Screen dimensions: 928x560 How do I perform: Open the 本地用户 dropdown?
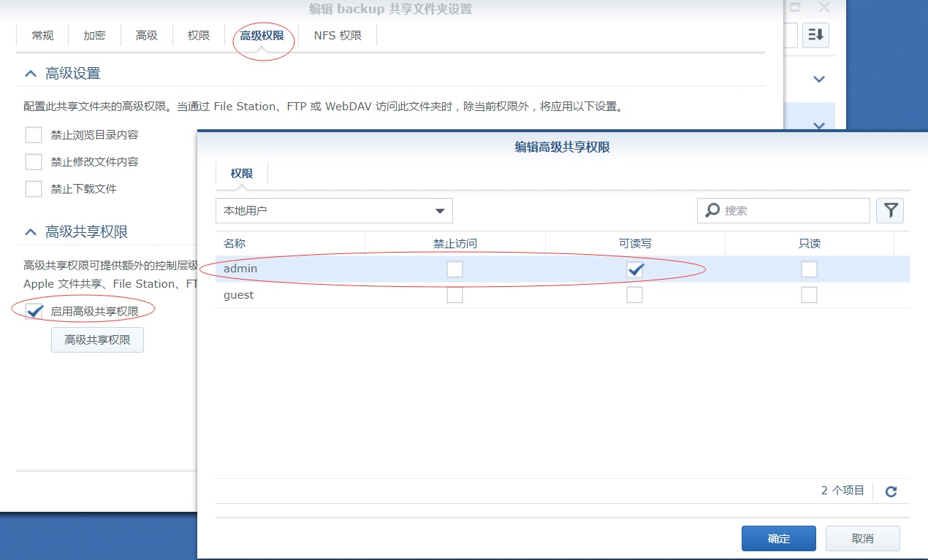coord(334,210)
